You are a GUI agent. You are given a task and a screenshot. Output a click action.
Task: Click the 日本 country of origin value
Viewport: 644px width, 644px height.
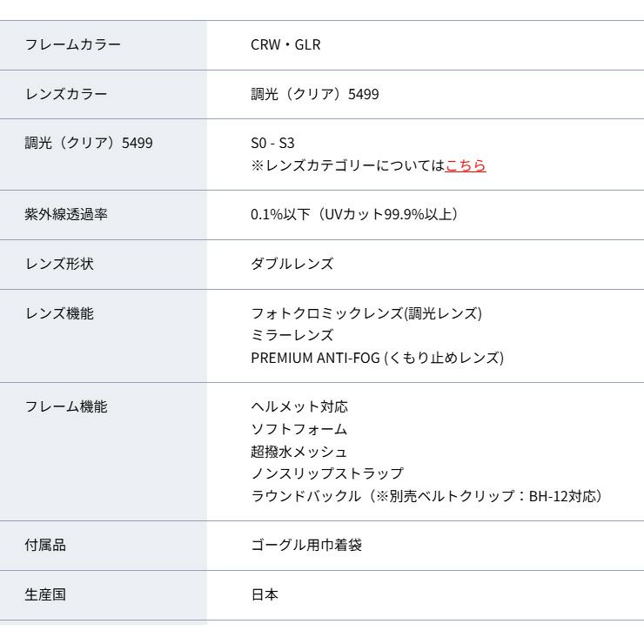(x=265, y=595)
